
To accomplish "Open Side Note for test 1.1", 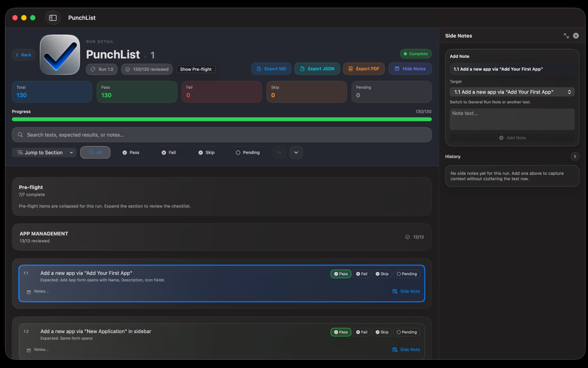I will point(406,291).
